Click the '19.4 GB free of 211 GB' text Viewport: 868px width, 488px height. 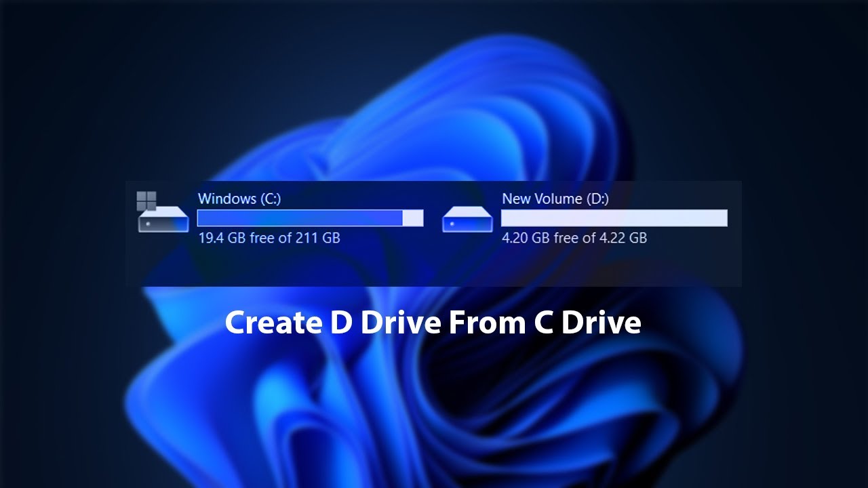point(269,238)
